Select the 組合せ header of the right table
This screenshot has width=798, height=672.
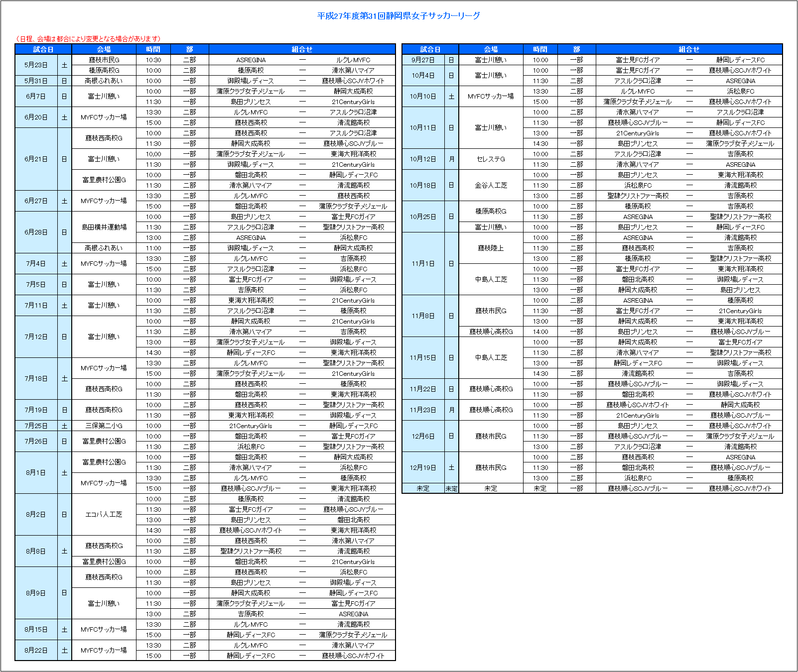pos(689,49)
